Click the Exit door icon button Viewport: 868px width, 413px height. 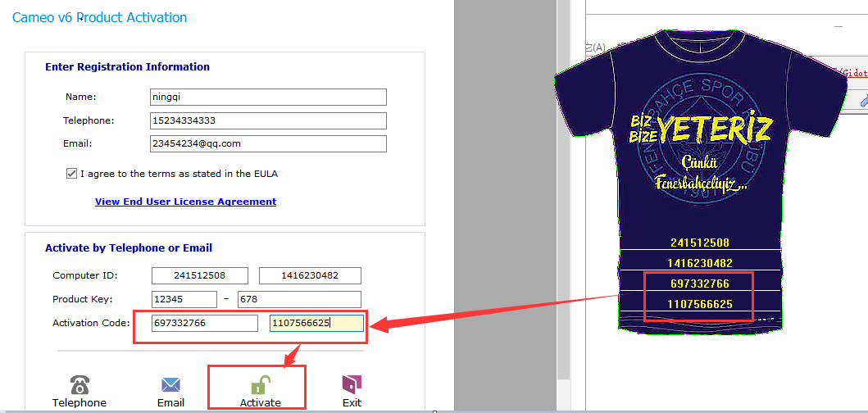tap(352, 391)
